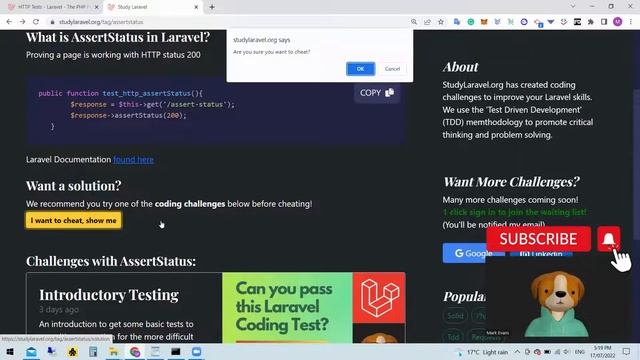Click the red notification bell icon
The height and width of the screenshot is (360, 640).
point(609,239)
